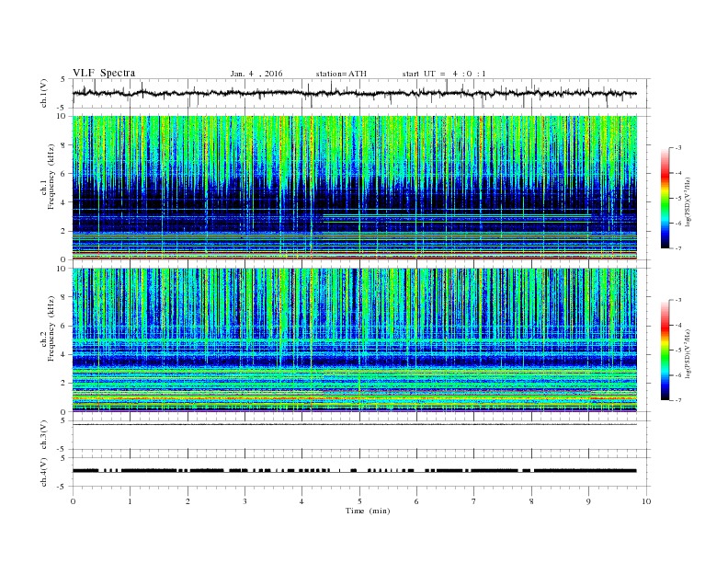The image size is (728, 563).
Task: Click the "Time (min)" axis label
Action: (x=368, y=511)
